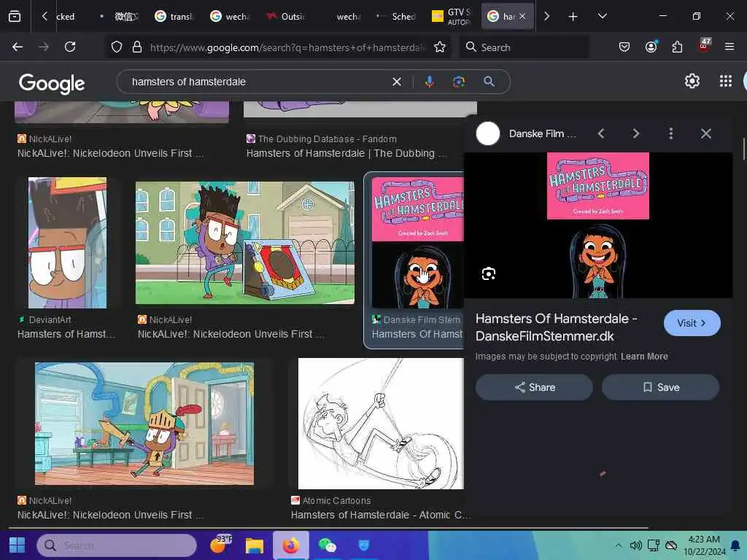Open the DeviantArt character close-up thumbnail

[x=67, y=243]
